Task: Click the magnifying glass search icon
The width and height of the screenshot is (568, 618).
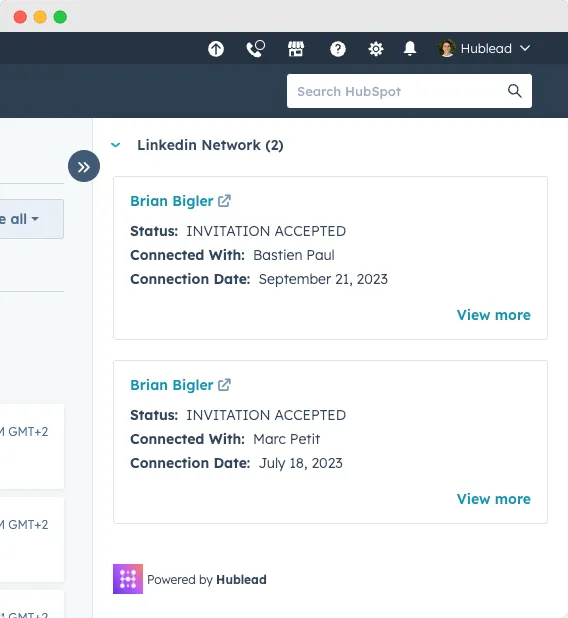Action: 514,91
